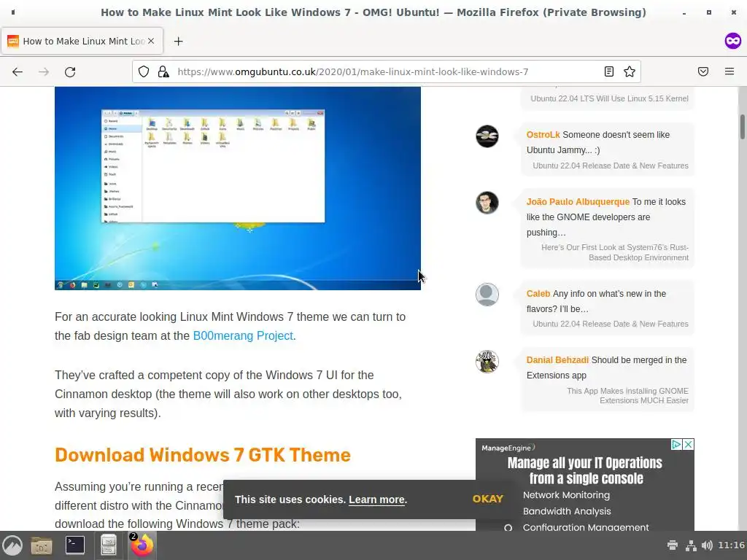Screen dimensions: 747x560
Task: Save page to Pocket
Action: [x=703, y=72]
